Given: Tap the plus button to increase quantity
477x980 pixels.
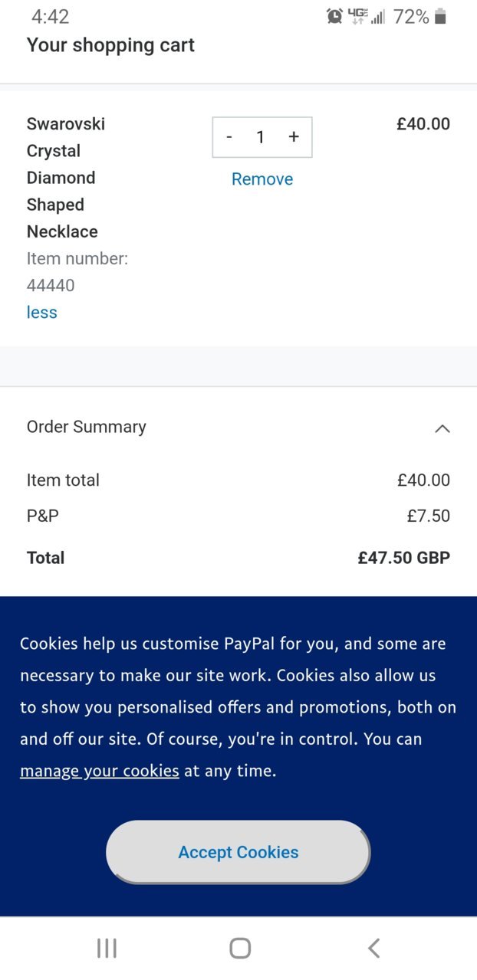Looking at the screenshot, I should coord(293,137).
